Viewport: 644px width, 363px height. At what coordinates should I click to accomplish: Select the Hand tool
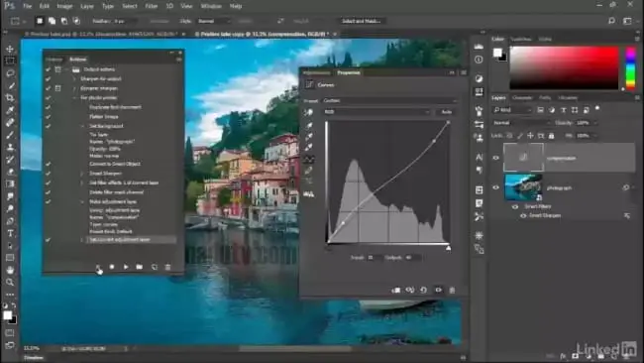[10, 270]
